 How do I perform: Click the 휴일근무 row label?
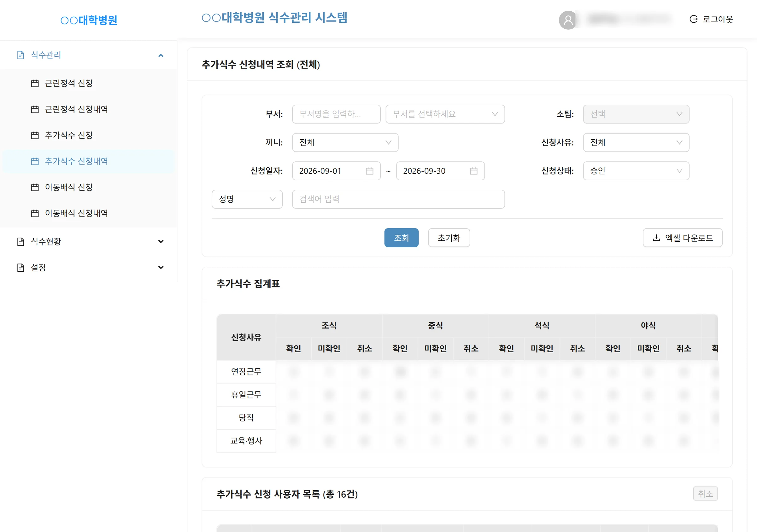(246, 395)
